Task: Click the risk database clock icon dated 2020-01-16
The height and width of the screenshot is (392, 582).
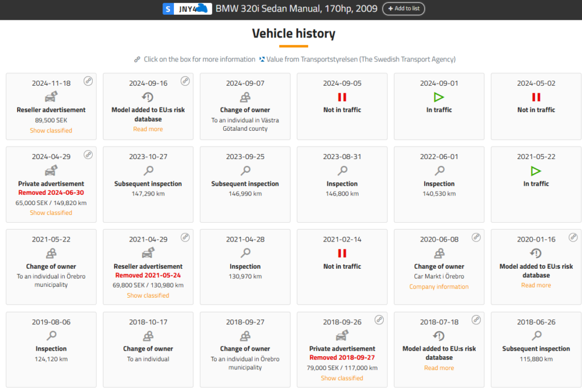Action: pyautogui.click(x=536, y=253)
